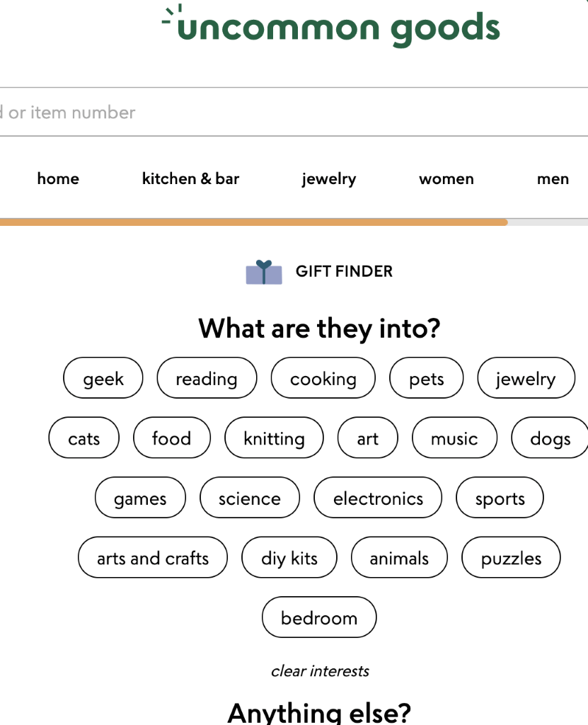Screen dimensions: 588x725
Task: Select the cats interest pill
Action: click(83, 438)
